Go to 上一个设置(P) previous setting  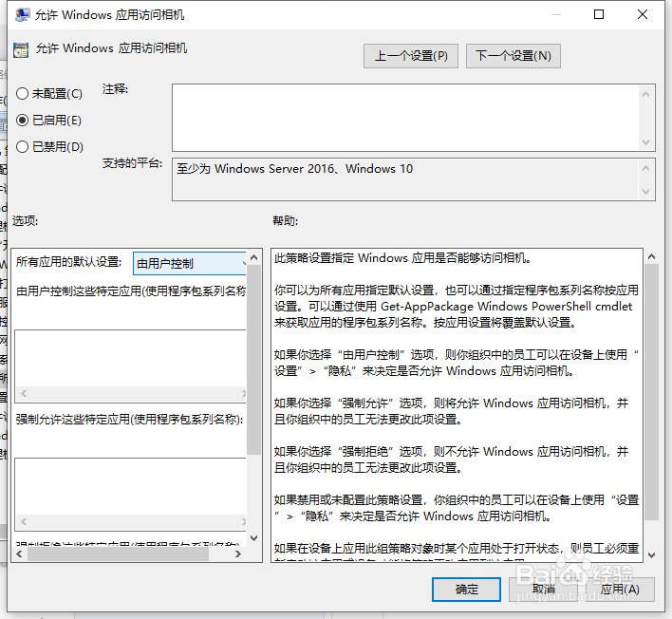point(411,56)
